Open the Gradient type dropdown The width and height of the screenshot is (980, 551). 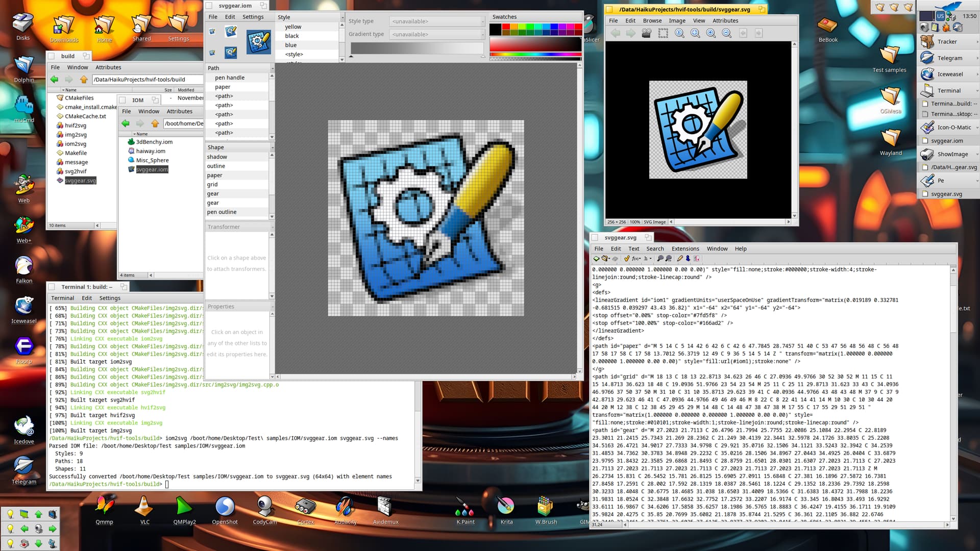pyautogui.click(x=437, y=34)
